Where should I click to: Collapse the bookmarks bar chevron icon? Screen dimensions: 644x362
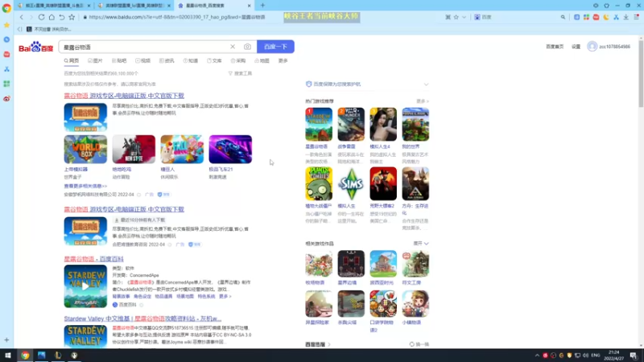coord(19,29)
